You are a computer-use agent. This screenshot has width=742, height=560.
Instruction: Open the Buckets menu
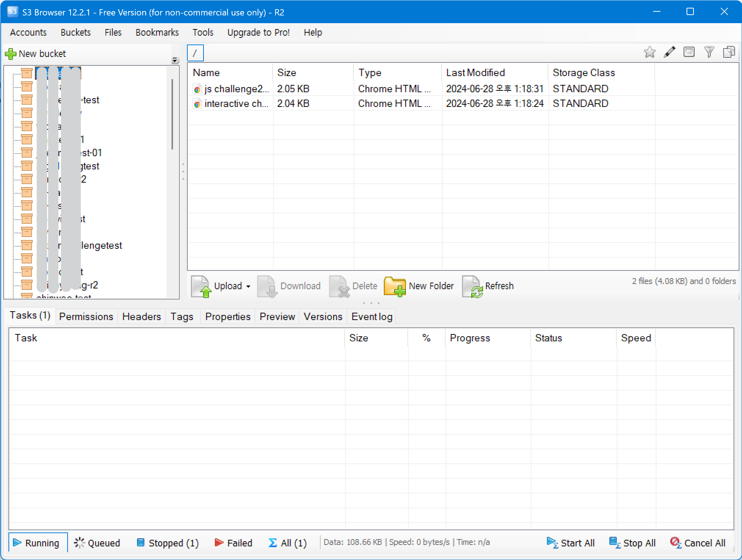point(75,32)
